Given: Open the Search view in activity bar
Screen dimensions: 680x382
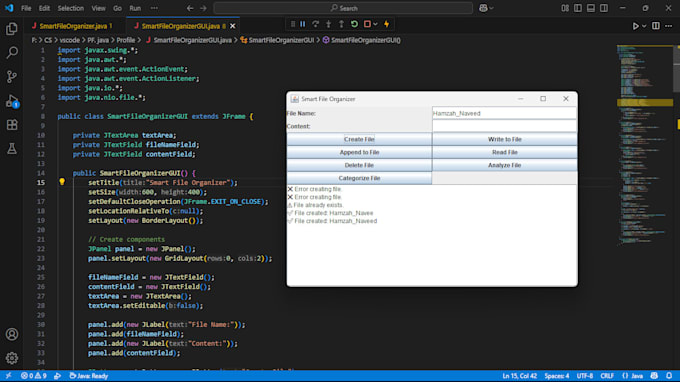Looking at the screenshot, I should (12, 53).
